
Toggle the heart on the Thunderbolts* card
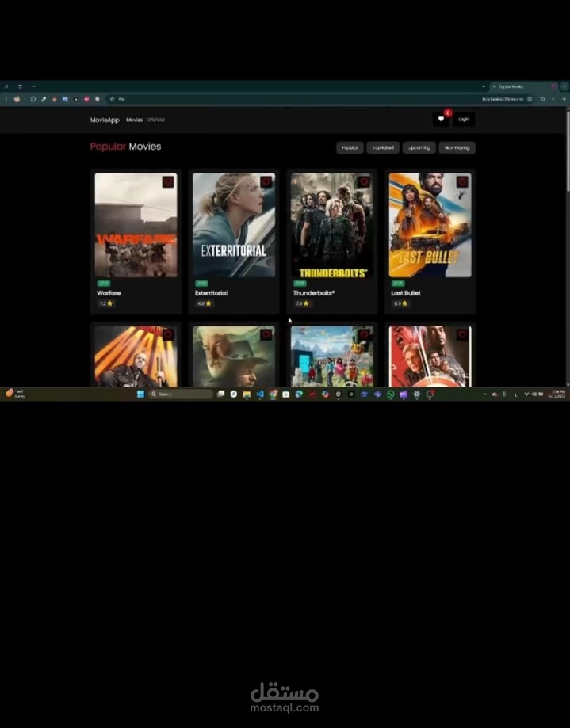[364, 182]
